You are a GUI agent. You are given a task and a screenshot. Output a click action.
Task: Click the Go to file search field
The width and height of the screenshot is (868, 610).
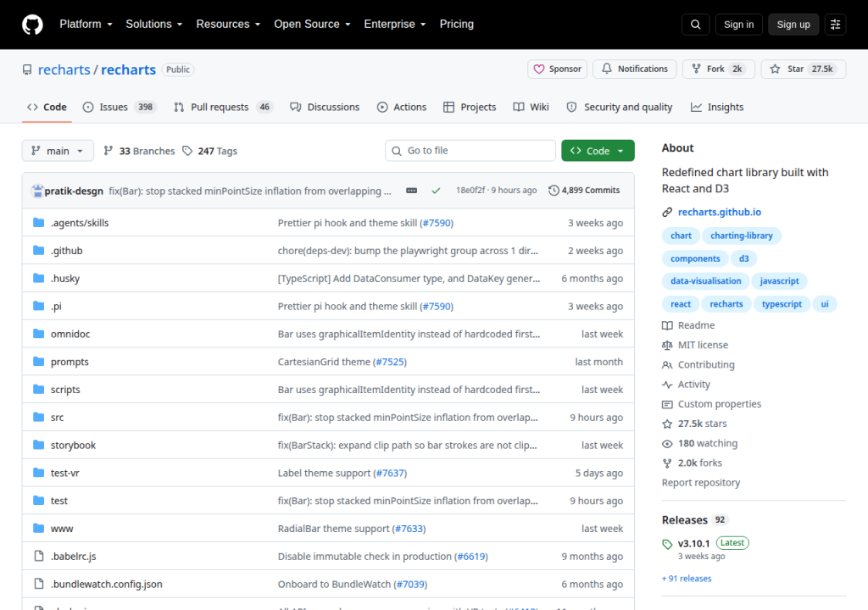[x=470, y=151]
